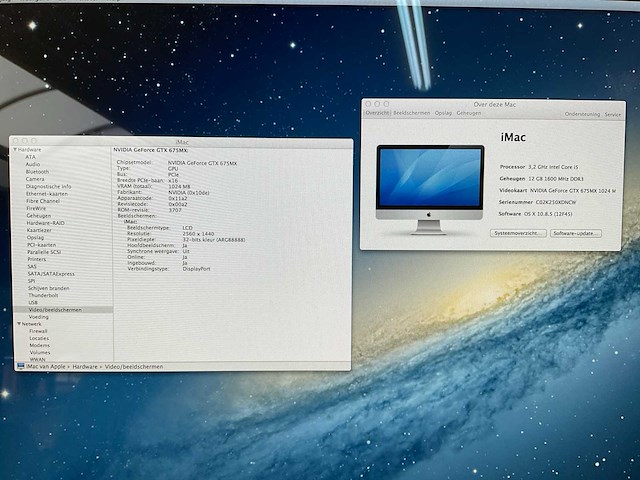Image resolution: width=640 pixels, height=480 pixels.
Task: Collapse the Netwerk tree section
Action: 19,324
